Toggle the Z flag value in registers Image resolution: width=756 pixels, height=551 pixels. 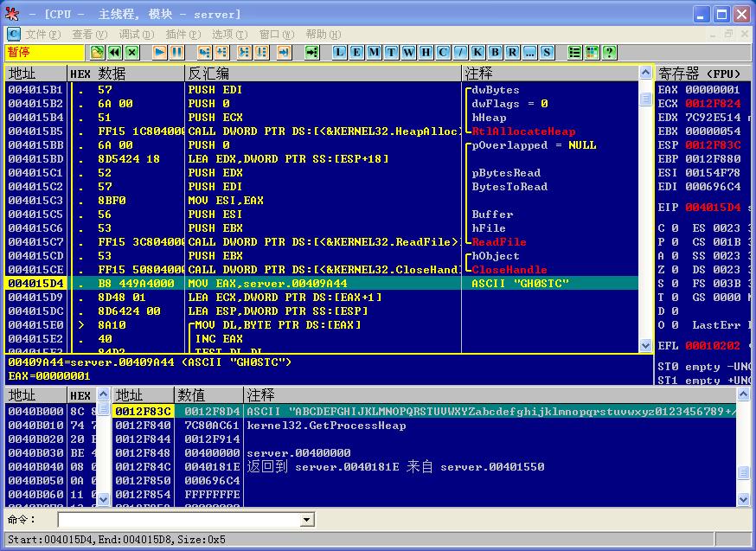[675, 270]
